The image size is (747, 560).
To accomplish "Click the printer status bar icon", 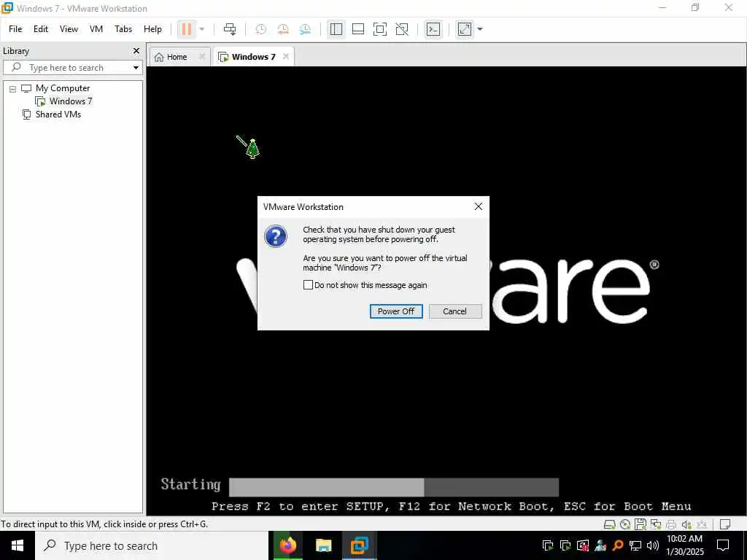I will pos(671,524).
